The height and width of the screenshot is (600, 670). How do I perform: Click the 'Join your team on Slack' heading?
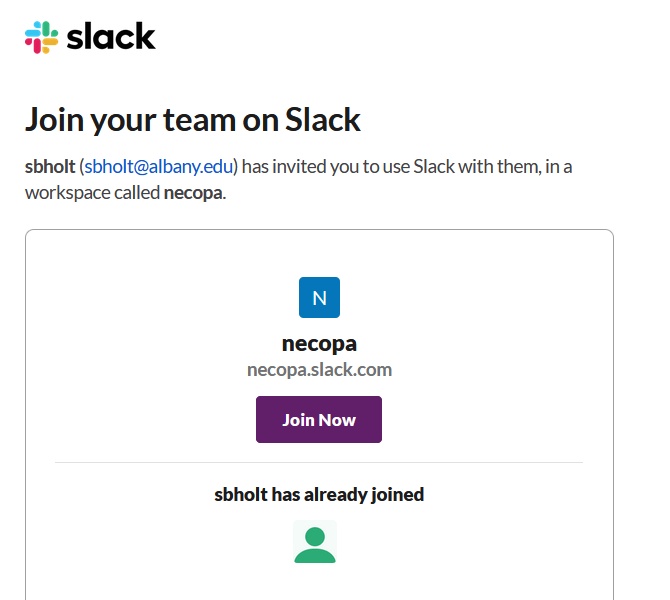point(193,121)
